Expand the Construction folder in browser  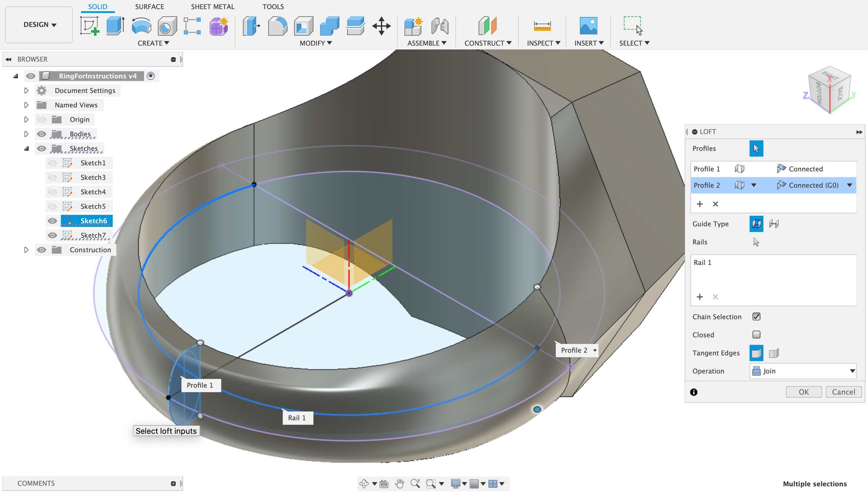(x=26, y=250)
